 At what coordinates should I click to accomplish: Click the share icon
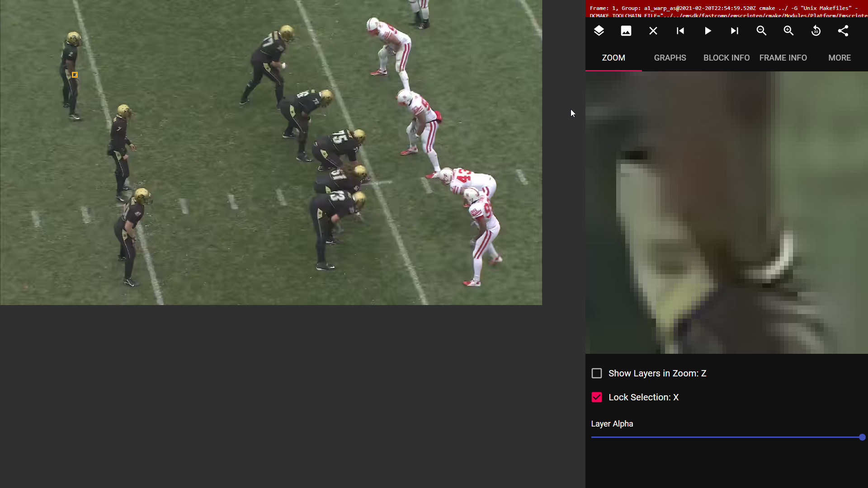(x=843, y=31)
